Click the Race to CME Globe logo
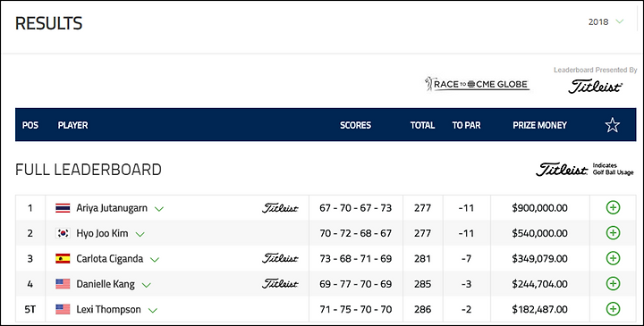The image size is (644, 326). [x=477, y=84]
